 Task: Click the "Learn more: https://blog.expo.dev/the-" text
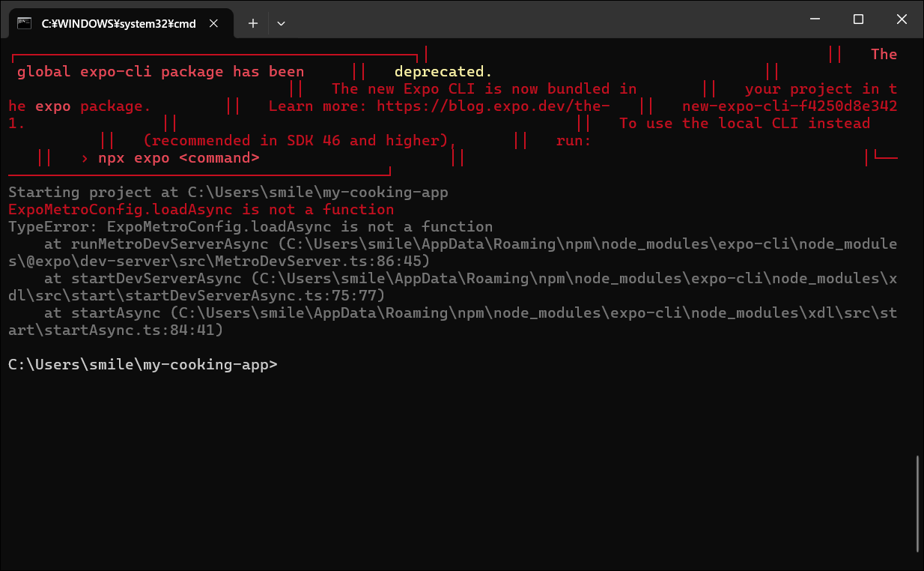tap(440, 106)
